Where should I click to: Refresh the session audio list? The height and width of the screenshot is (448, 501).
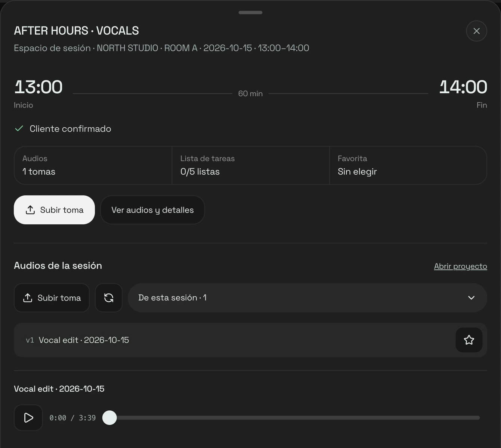pos(109,298)
